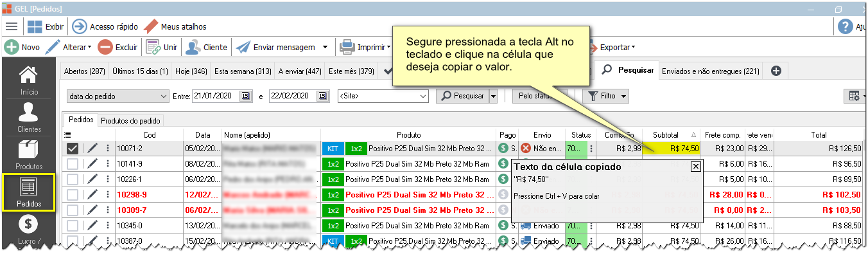Open Produtos in the sidebar
The height and width of the screenshot is (256, 868).
tap(29, 154)
